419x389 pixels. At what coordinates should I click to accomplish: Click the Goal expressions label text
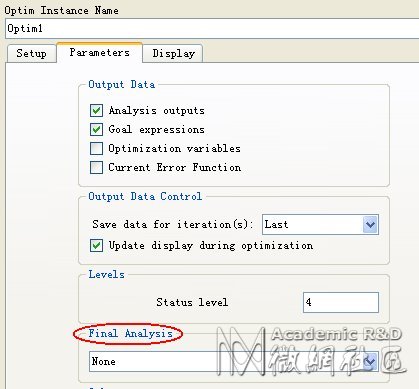tap(157, 129)
